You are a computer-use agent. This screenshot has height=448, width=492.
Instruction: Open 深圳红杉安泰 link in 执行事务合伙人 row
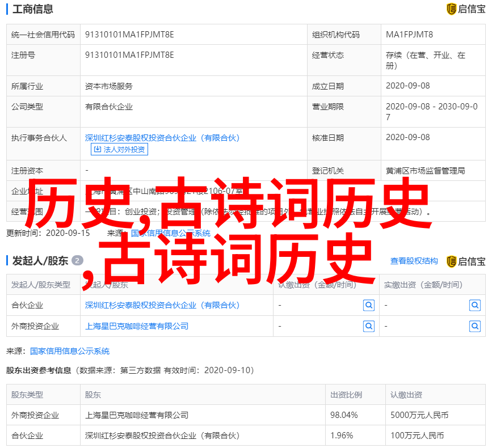[x=162, y=138]
